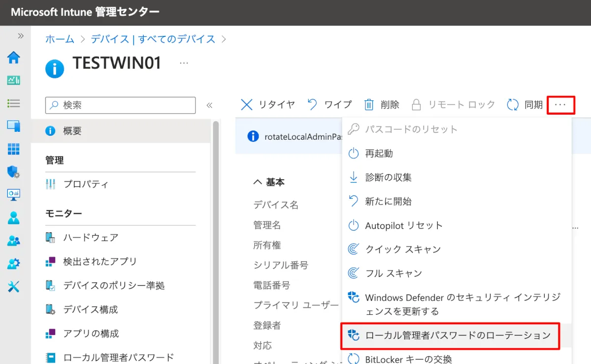The width and height of the screenshot is (591, 364).
Task: Click リタイヤ toolbar button
Action: (268, 104)
